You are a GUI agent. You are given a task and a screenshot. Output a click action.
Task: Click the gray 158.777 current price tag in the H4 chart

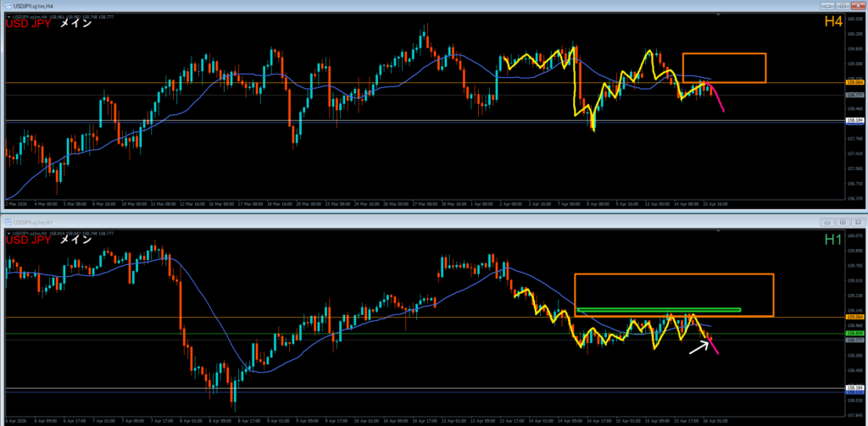(x=854, y=95)
